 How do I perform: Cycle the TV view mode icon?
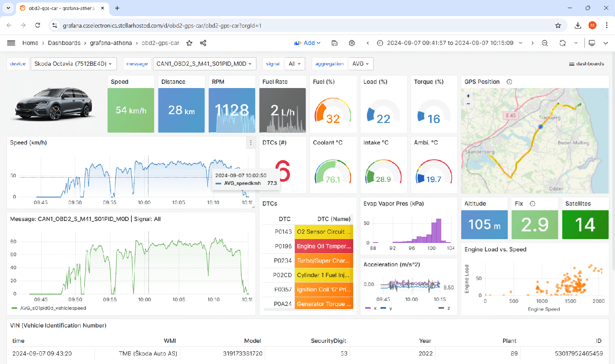point(592,43)
